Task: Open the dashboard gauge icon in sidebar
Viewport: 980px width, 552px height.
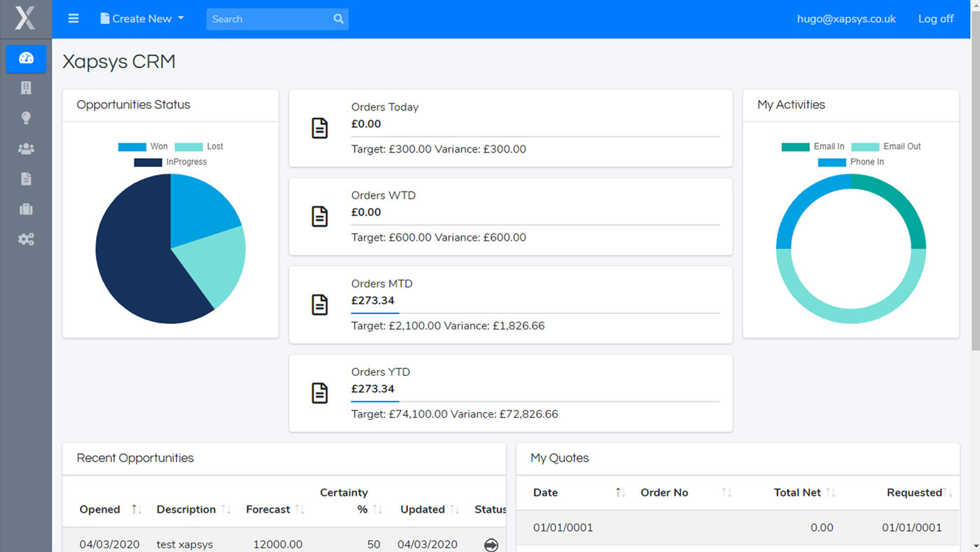Action: pyautogui.click(x=26, y=58)
